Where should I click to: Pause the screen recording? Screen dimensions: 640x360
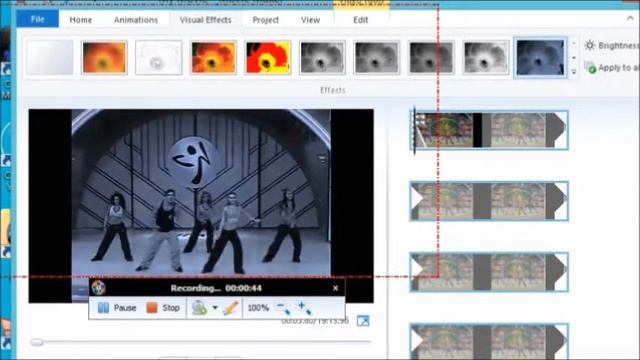[117, 308]
